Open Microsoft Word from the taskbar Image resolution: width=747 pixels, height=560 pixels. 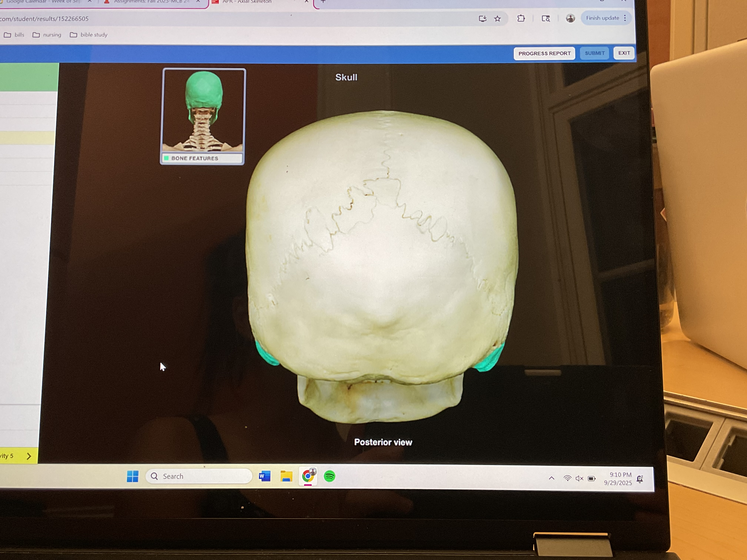click(x=264, y=476)
